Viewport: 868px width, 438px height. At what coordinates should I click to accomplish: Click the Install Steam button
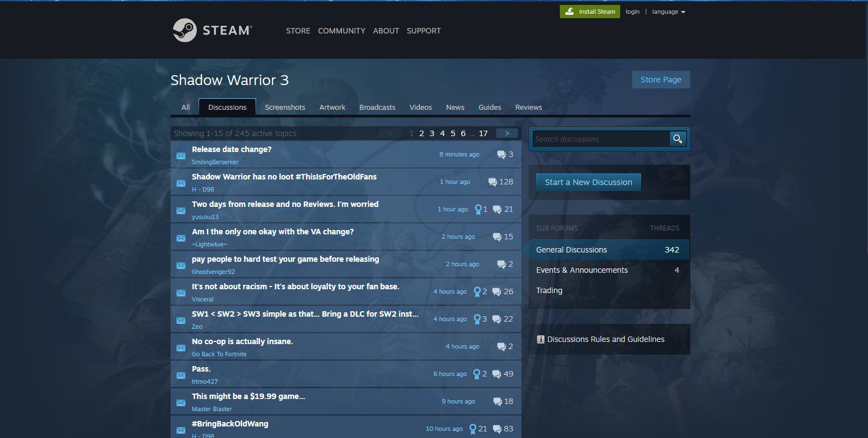pos(590,12)
